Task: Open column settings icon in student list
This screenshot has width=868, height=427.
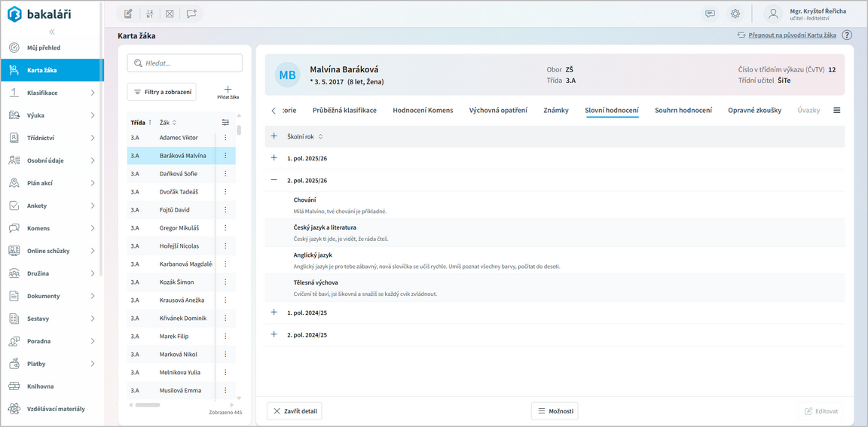Action: tap(225, 123)
